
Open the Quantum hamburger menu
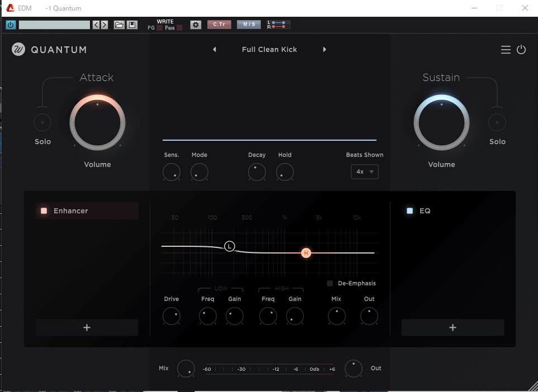506,50
